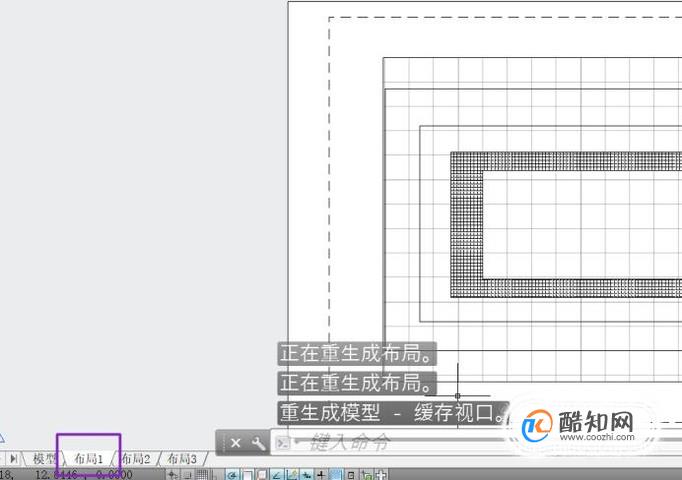
Task: Click the 重生成模型 - 缓存视口 history line
Action: pyautogui.click(x=393, y=413)
